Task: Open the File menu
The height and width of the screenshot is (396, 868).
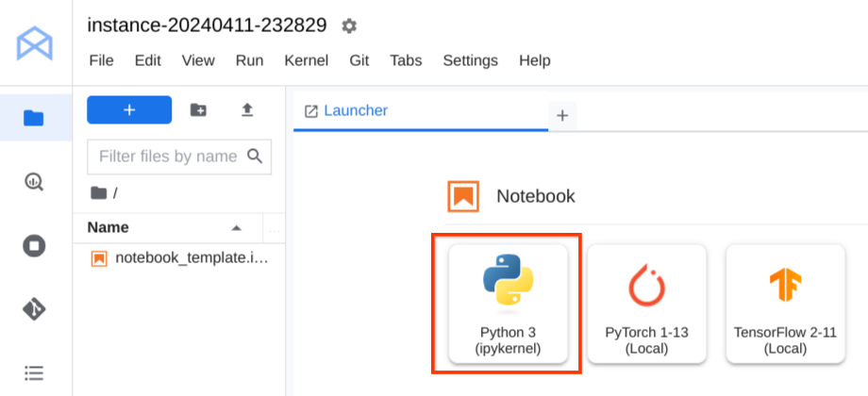Action: tap(101, 60)
